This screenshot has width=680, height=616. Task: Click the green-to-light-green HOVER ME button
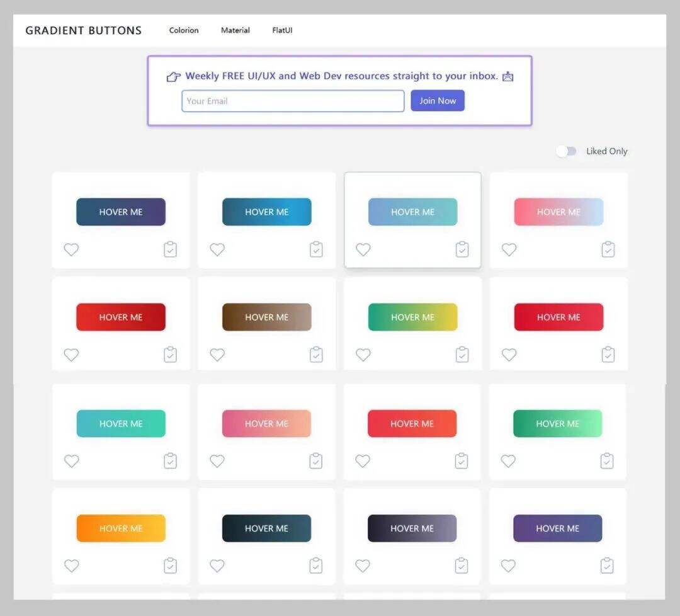[x=558, y=423]
